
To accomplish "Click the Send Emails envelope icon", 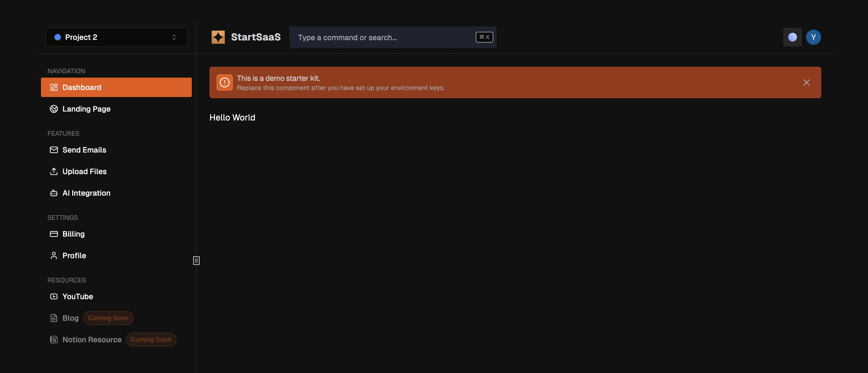I will point(54,150).
